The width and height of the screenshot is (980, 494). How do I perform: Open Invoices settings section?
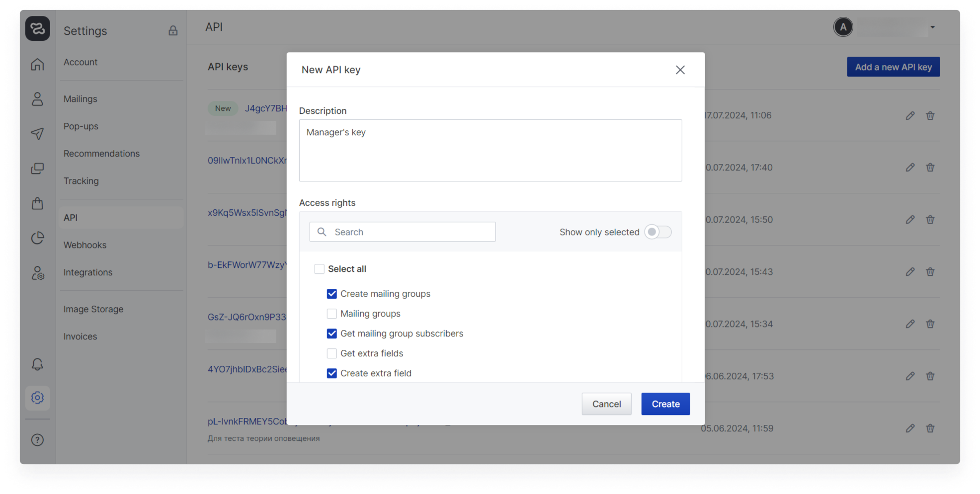[x=80, y=336]
